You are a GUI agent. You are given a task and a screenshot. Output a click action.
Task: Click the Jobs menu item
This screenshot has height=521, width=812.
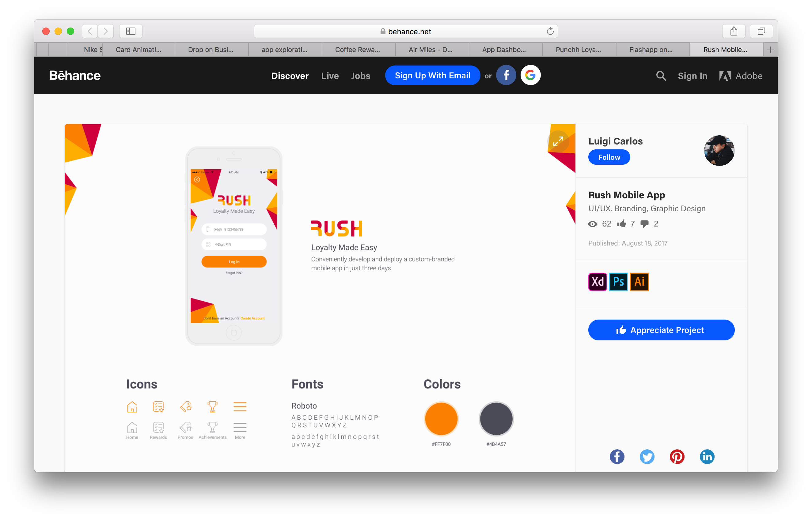coord(360,75)
